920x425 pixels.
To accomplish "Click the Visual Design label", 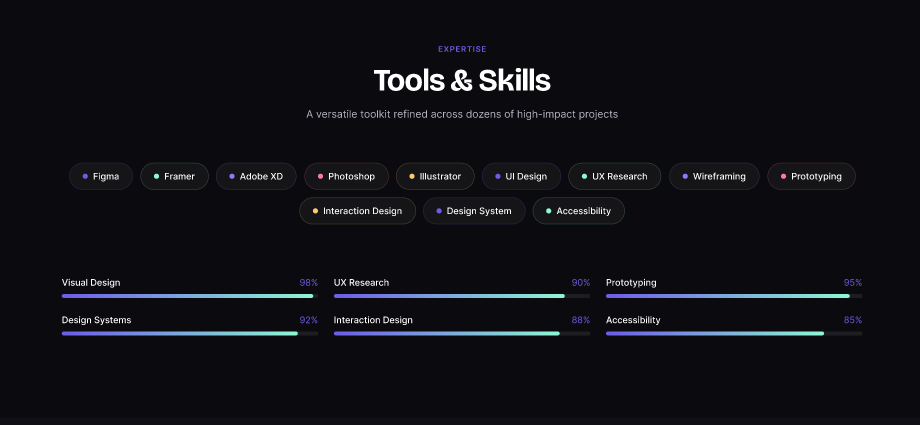I will point(91,282).
